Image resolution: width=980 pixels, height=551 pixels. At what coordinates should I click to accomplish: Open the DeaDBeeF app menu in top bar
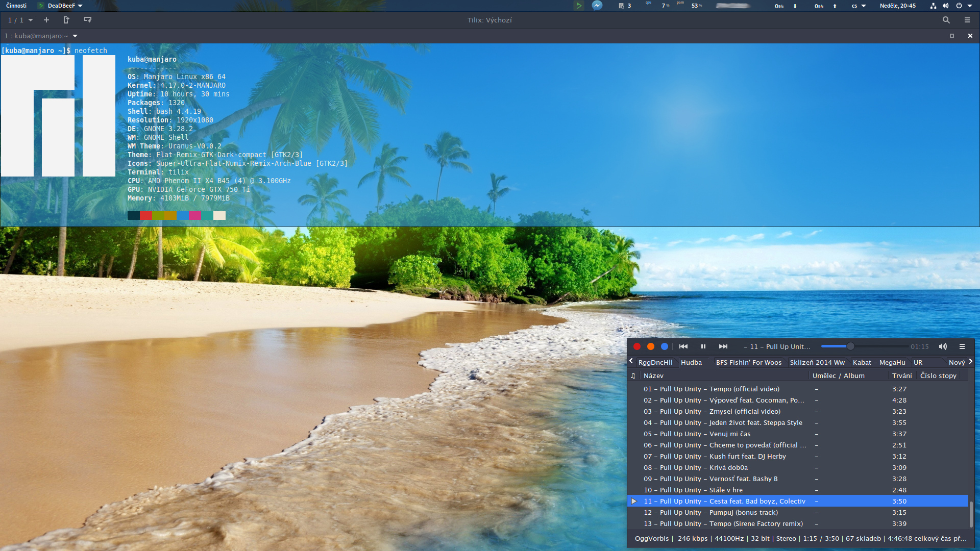tap(60, 6)
